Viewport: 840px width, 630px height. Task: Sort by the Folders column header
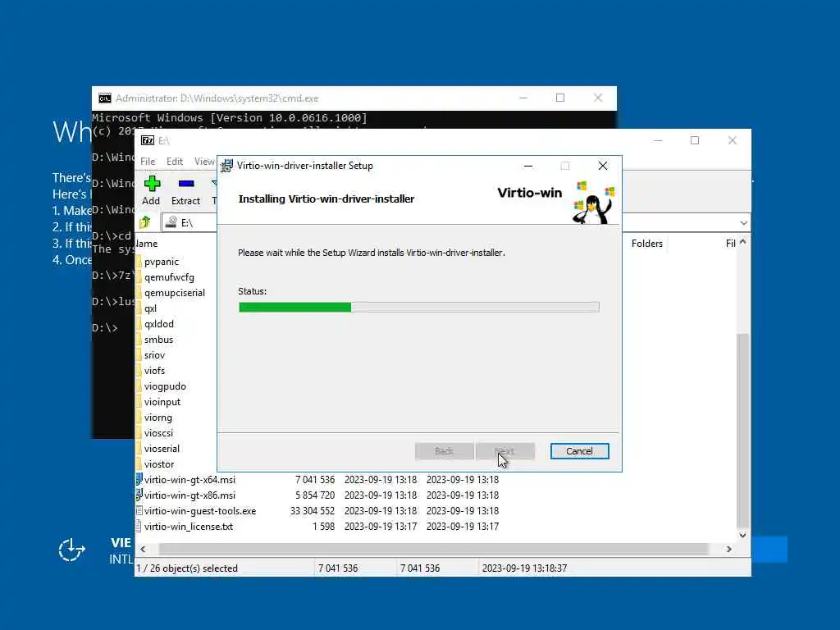[x=646, y=243]
